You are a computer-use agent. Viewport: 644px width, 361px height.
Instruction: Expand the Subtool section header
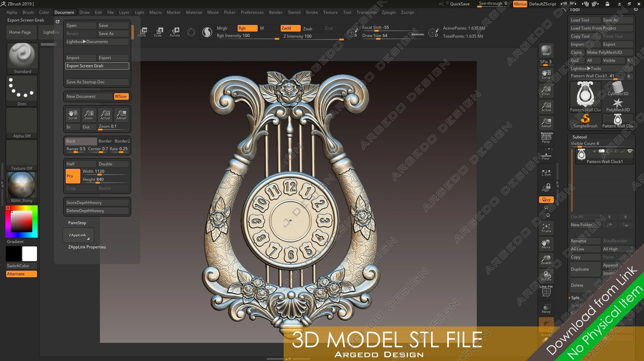[x=579, y=137]
